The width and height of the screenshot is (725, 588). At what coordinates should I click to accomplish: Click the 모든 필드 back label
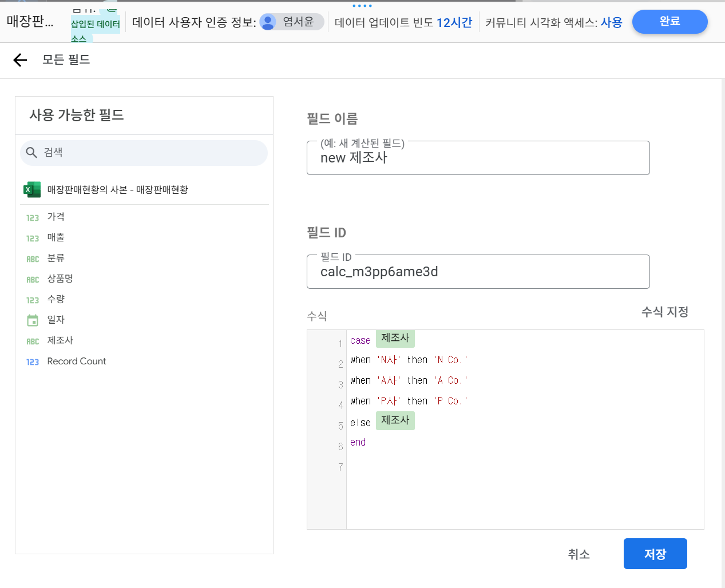coord(66,59)
